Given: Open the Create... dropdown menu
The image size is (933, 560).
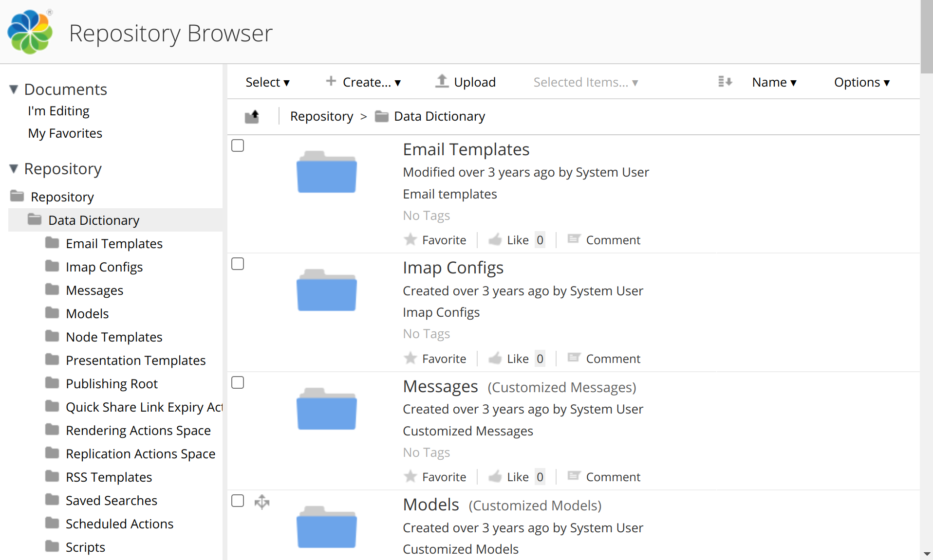Looking at the screenshot, I should pos(364,82).
